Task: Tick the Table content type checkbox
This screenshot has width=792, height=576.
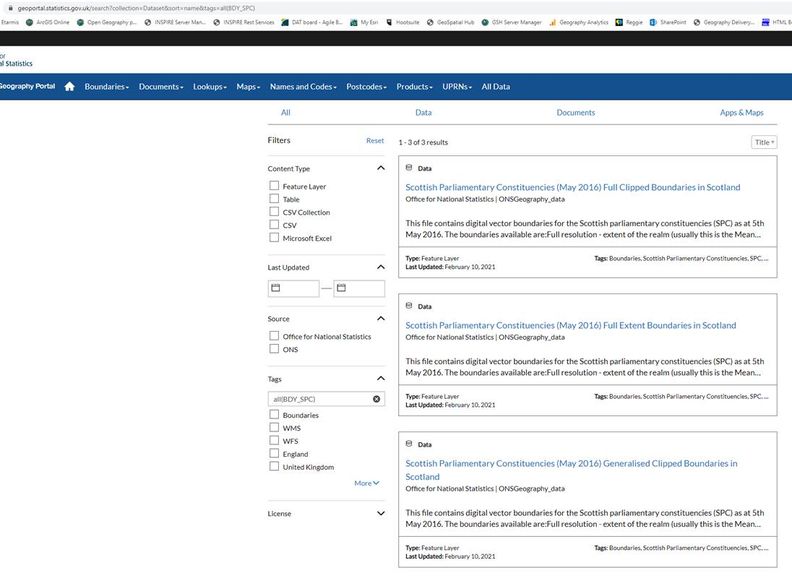Action: pos(274,199)
